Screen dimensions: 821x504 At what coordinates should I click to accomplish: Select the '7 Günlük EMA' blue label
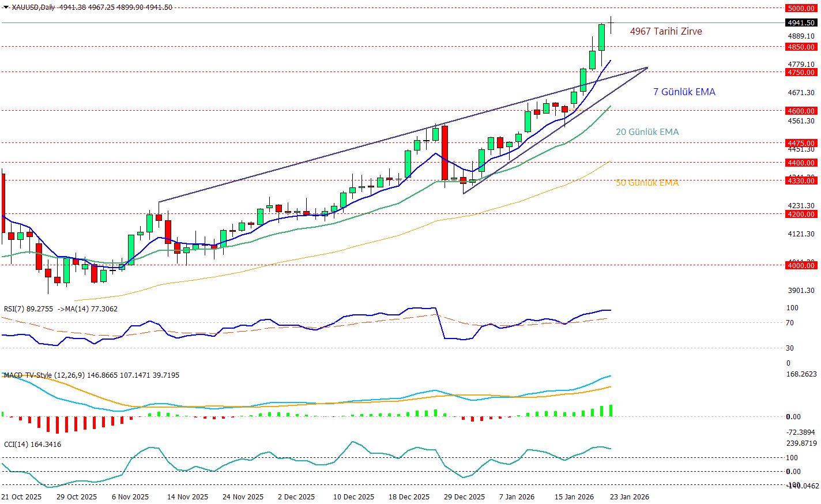pyautogui.click(x=684, y=92)
